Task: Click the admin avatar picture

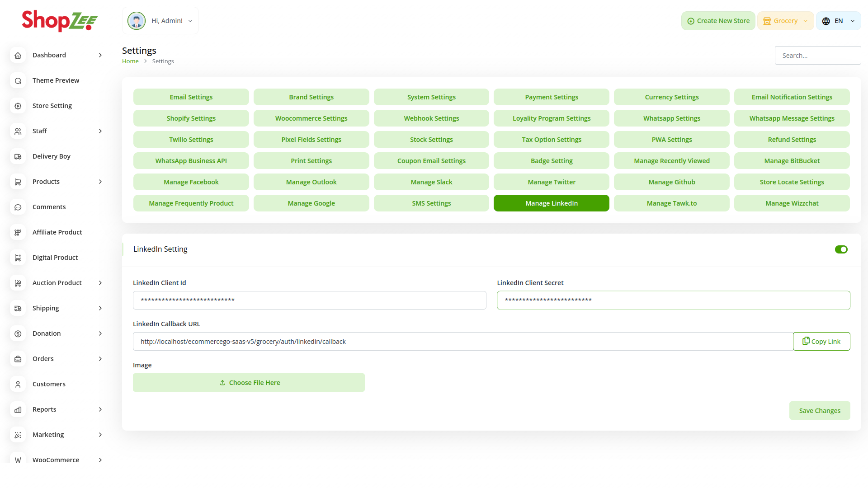Action: pyautogui.click(x=137, y=21)
